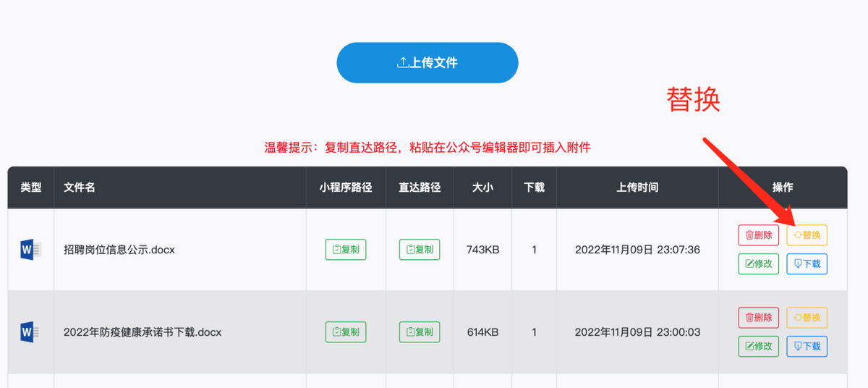
Task: Copy 直达路径 for 2022年防疫健康承诺书下载.docx
Action: [420, 332]
